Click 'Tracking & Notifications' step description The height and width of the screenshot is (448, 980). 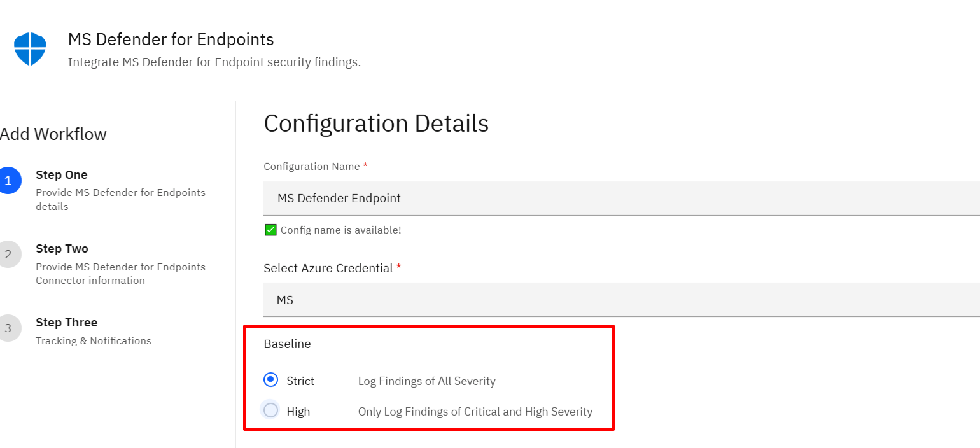[x=94, y=341]
